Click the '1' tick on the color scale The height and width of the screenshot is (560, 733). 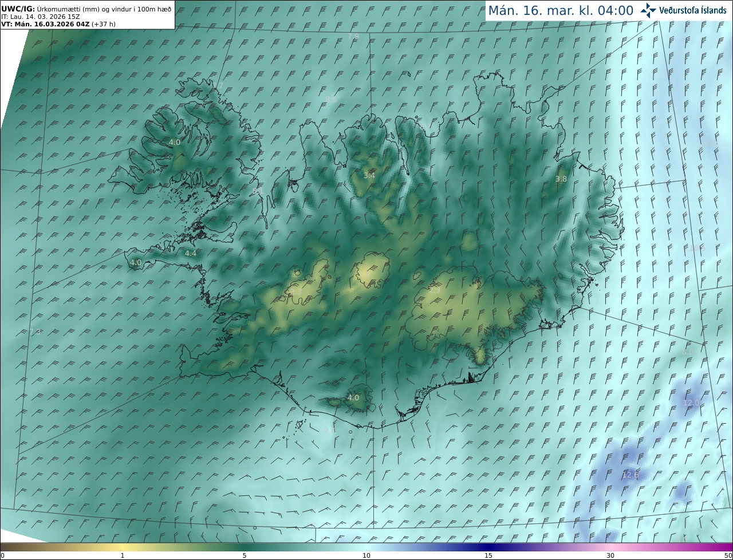[x=123, y=555]
